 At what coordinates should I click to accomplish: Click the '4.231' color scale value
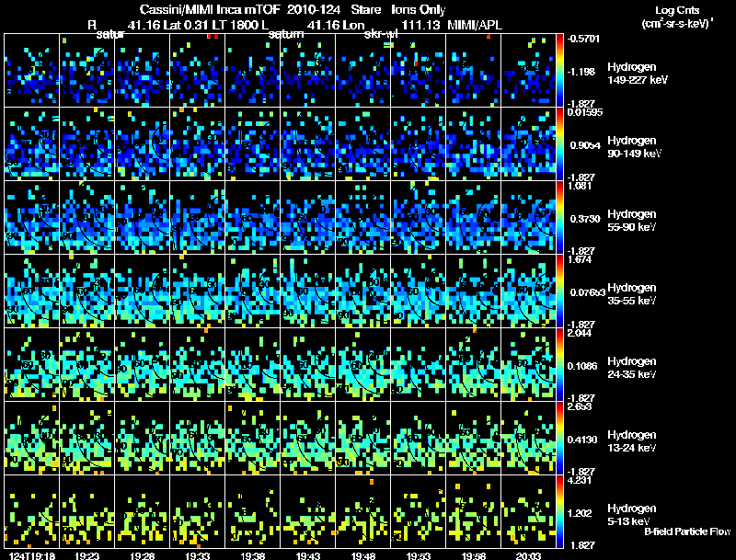[x=580, y=481]
